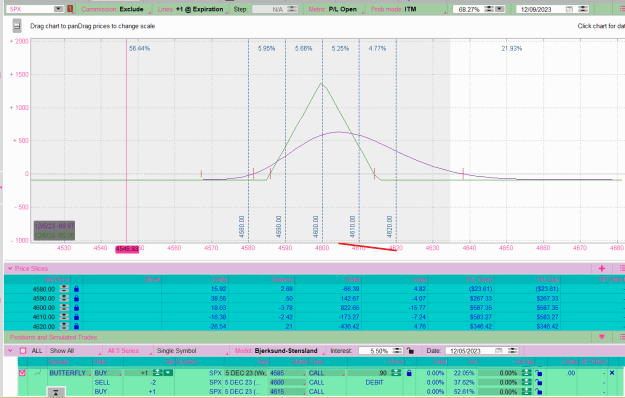
Task: Toggle the lock on 4580.00 slice
Action: coord(77,289)
